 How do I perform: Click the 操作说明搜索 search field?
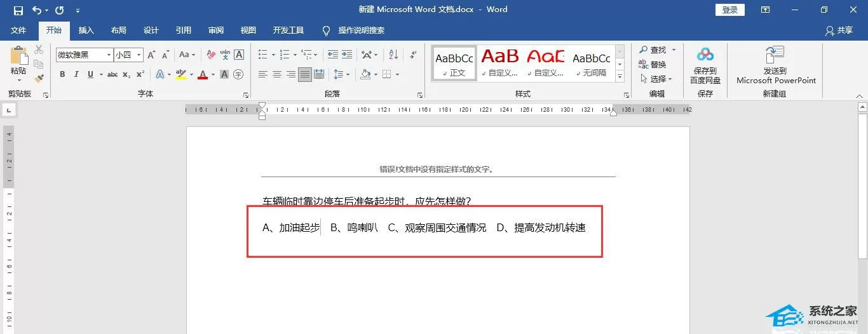[361, 30]
